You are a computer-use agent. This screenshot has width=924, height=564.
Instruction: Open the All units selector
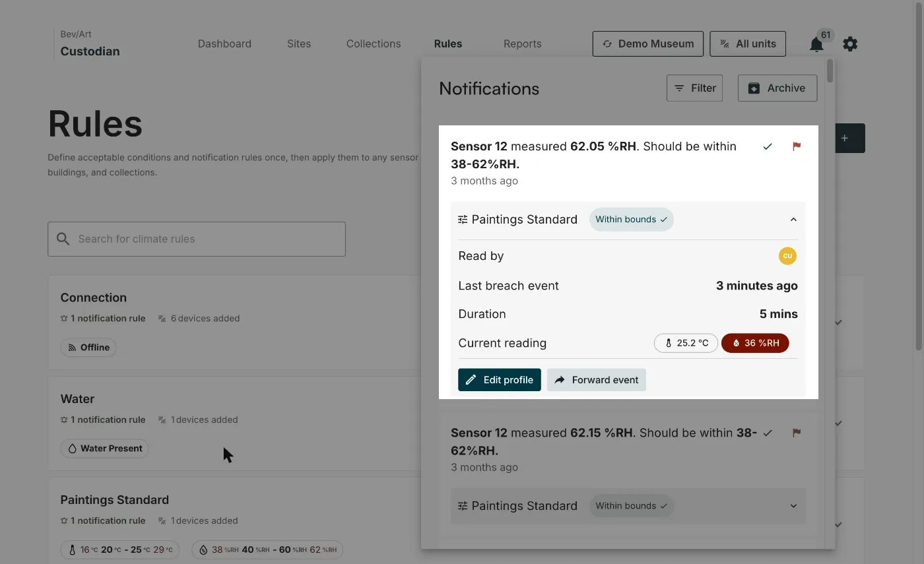(748, 44)
